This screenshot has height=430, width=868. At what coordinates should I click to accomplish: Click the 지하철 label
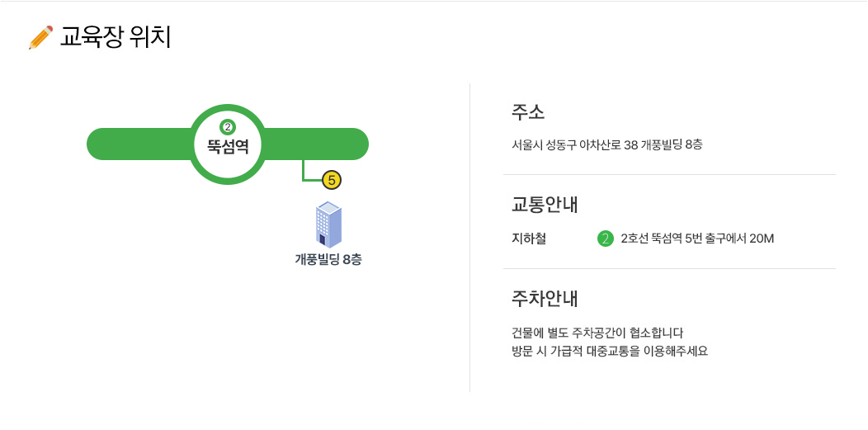(529, 239)
